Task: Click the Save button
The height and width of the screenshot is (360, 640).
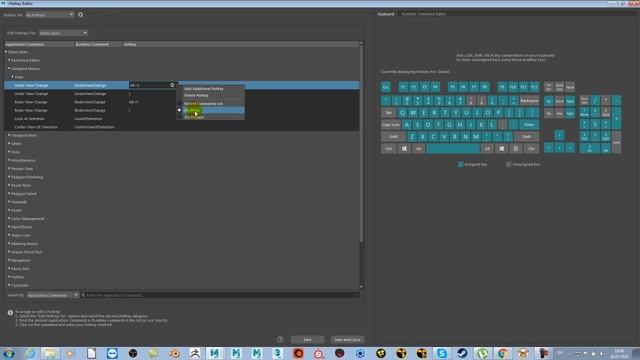Action: tap(307, 340)
